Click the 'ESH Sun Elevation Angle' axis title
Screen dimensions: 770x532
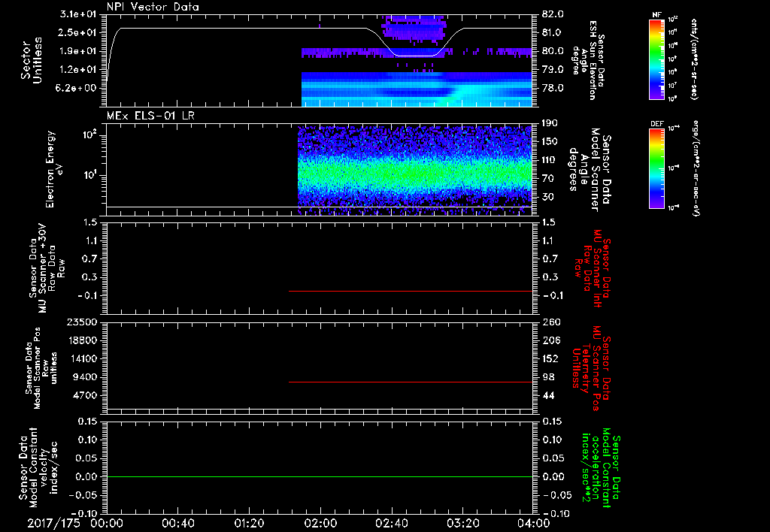tap(589, 60)
